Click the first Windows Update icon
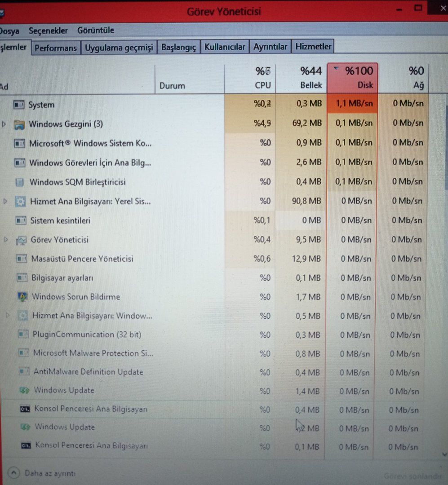The image size is (448, 485). coord(24,390)
